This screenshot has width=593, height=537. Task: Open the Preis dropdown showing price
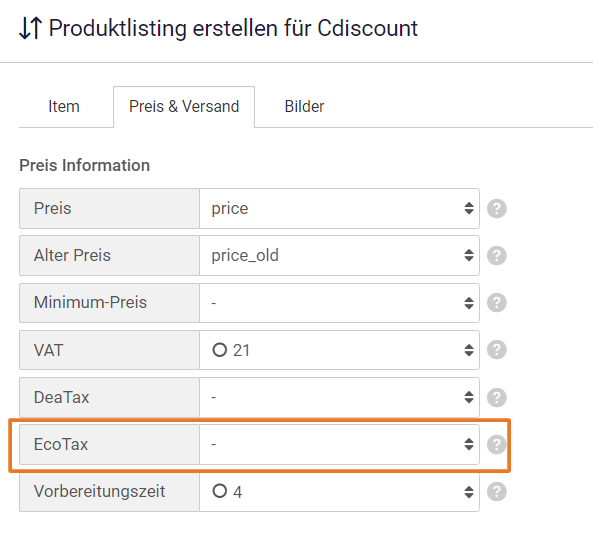[339, 208]
